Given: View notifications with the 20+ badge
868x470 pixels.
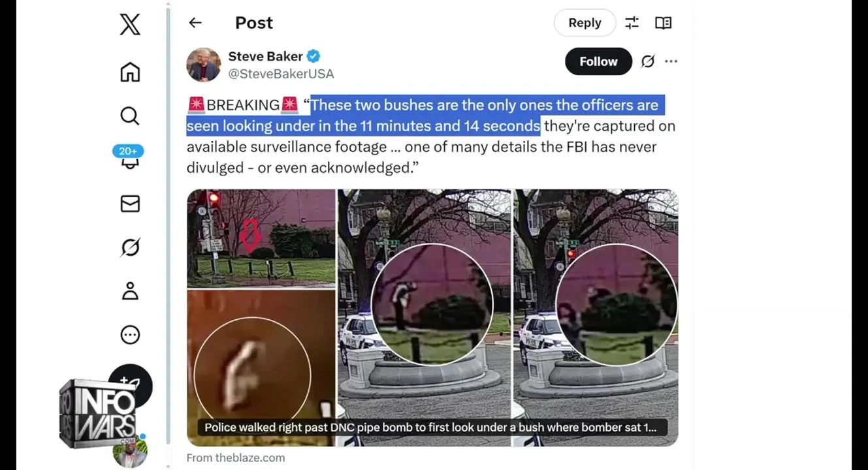Looking at the screenshot, I should (130, 157).
